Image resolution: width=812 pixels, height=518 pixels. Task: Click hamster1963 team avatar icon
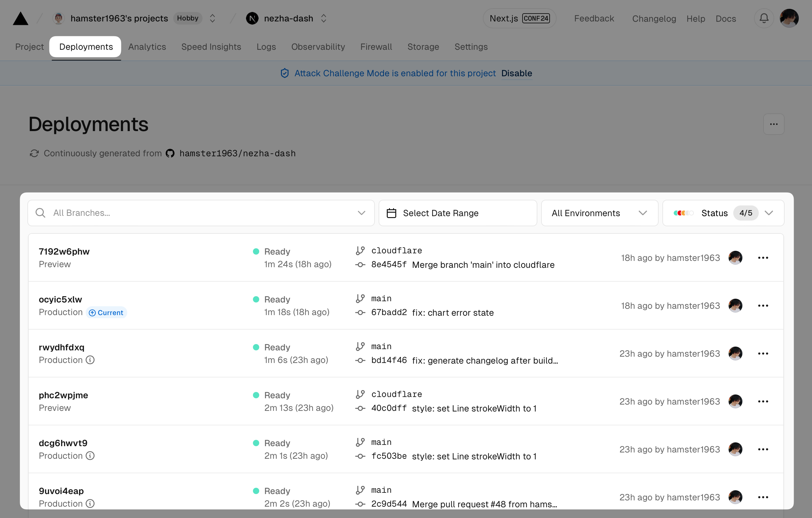tap(59, 18)
